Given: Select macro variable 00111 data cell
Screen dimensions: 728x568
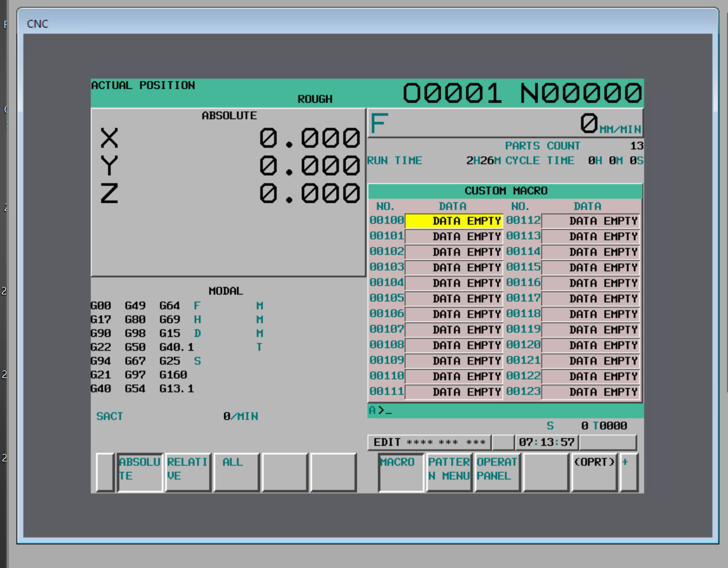Looking at the screenshot, I should [454, 392].
